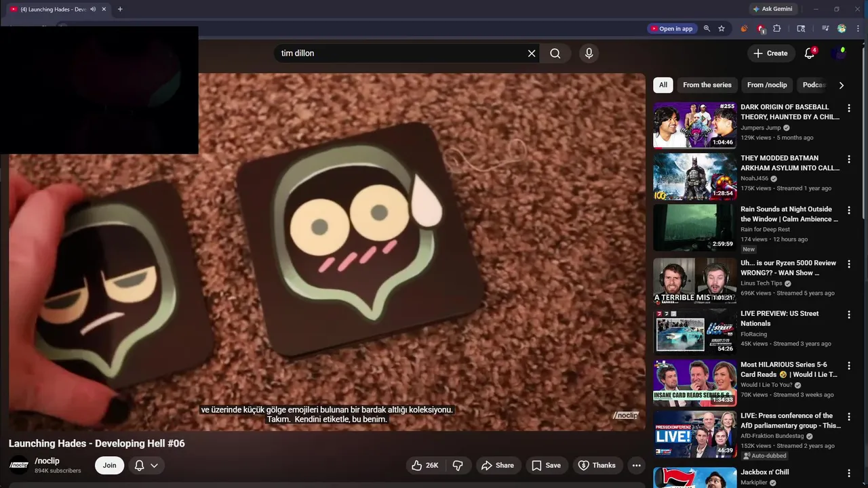Select the All filter chip
868x488 pixels.
663,85
